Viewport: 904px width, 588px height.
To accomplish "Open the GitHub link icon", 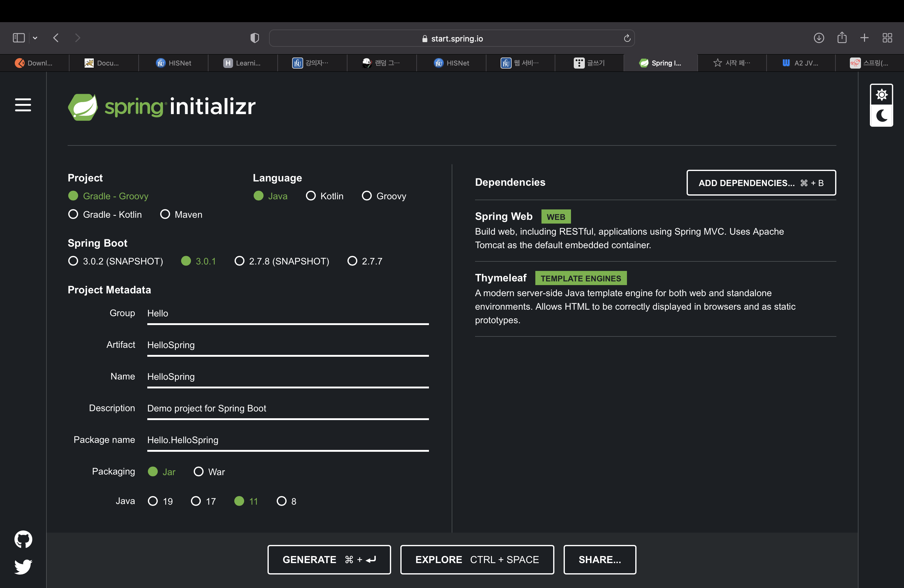I will (x=23, y=539).
